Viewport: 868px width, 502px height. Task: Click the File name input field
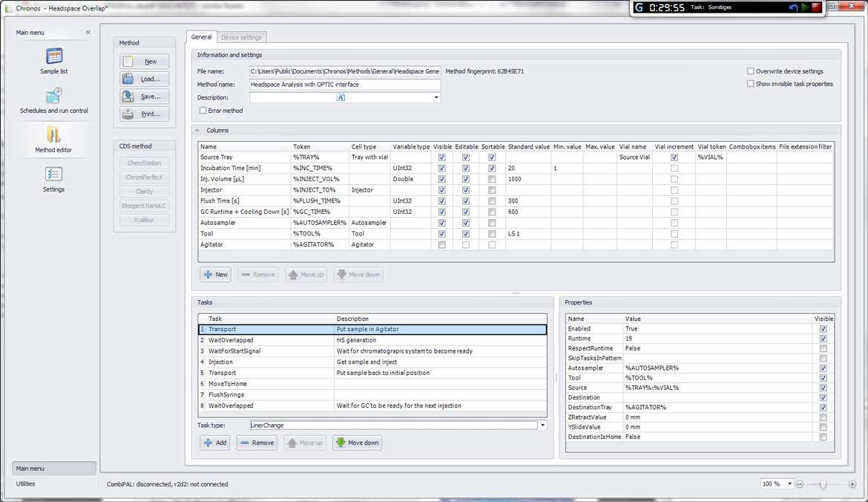click(345, 71)
